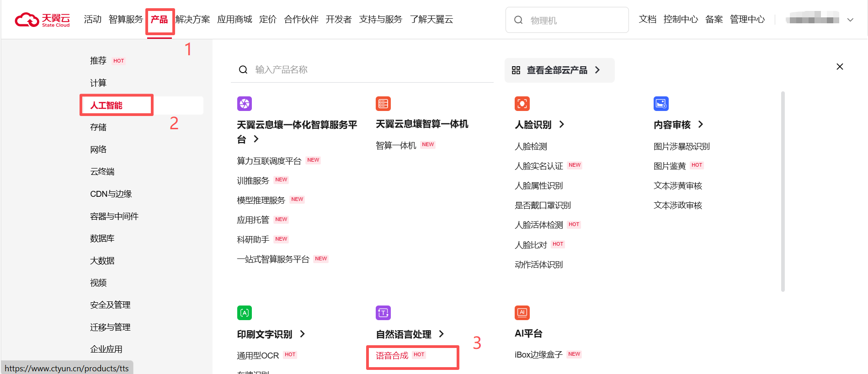The image size is (868, 374).
Task: Select 计算 category in sidebar
Action: (x=98, y=83)
